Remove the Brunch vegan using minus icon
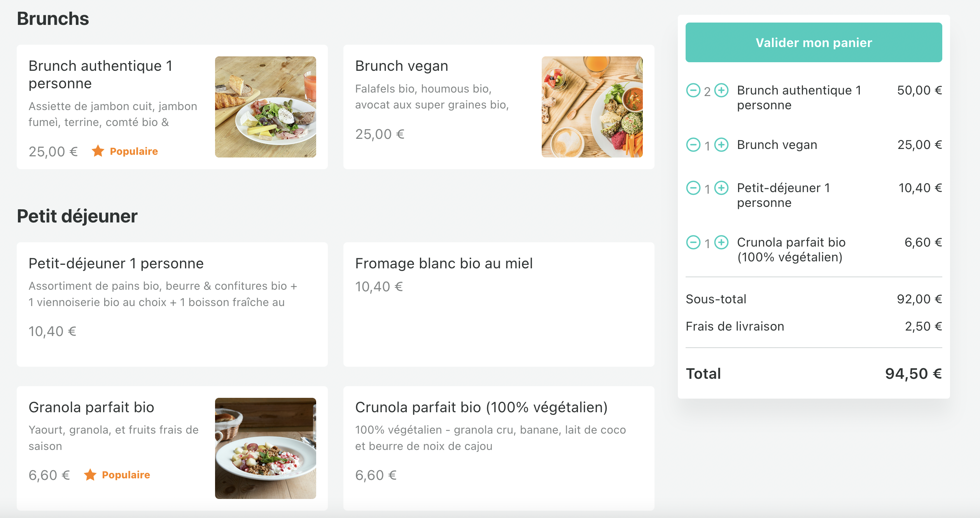This screenshot has height=518, width=980. tap(693, 145)
